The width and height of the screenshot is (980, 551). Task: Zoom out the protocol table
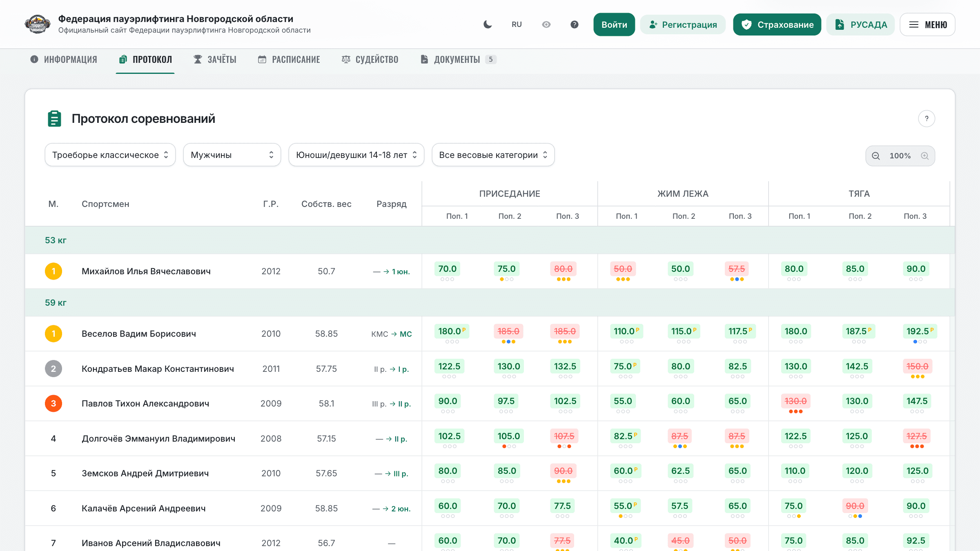[x=876, y=156]
